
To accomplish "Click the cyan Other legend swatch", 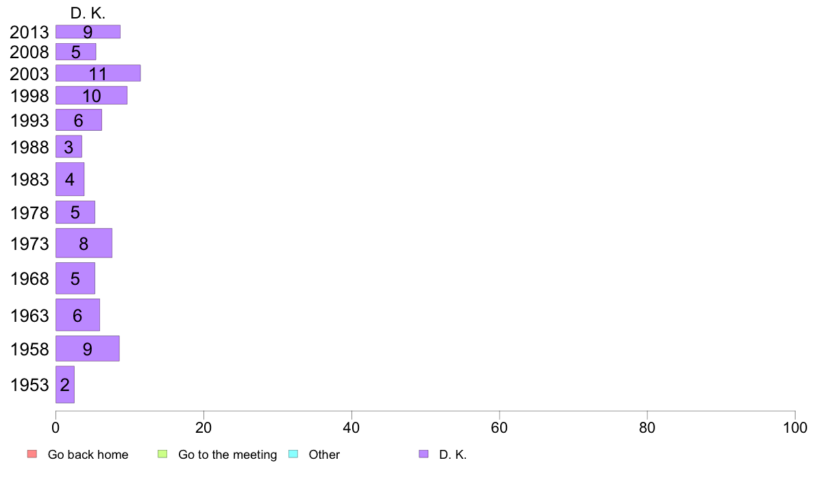I will (x=293, y=454).
